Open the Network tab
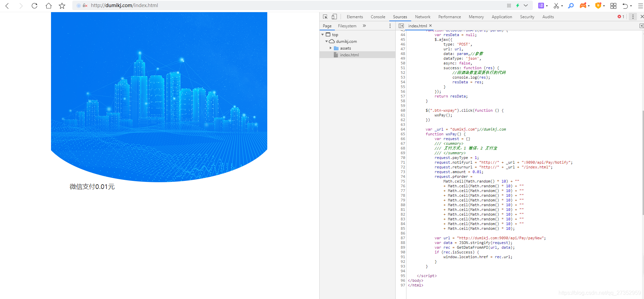Viewport: 644px width, 299px height. (423, 17)
